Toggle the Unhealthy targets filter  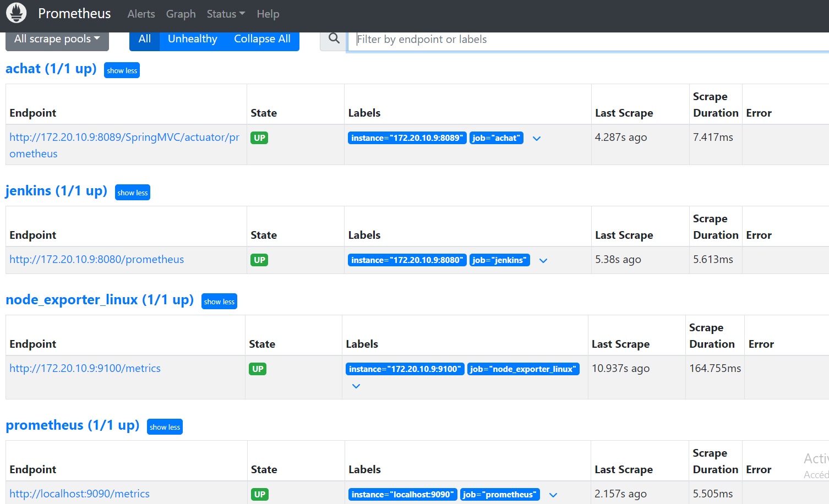pos(192,39)
